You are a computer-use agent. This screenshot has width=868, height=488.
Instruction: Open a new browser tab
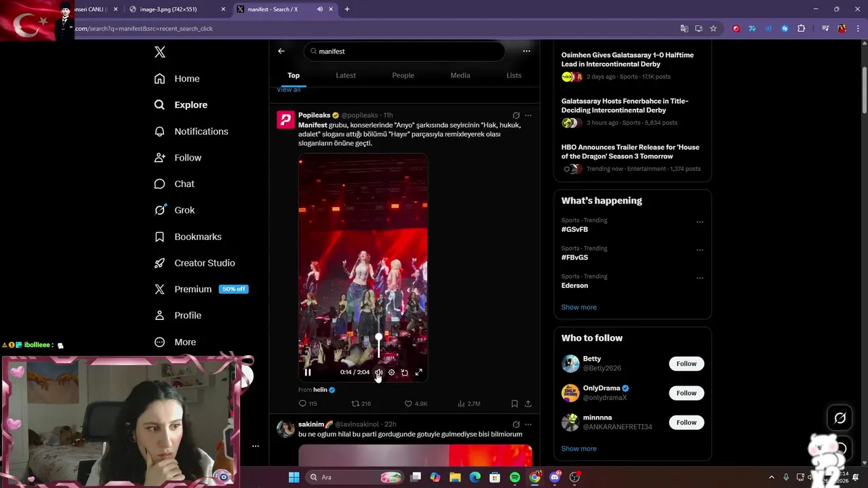(x=347, y=9)
